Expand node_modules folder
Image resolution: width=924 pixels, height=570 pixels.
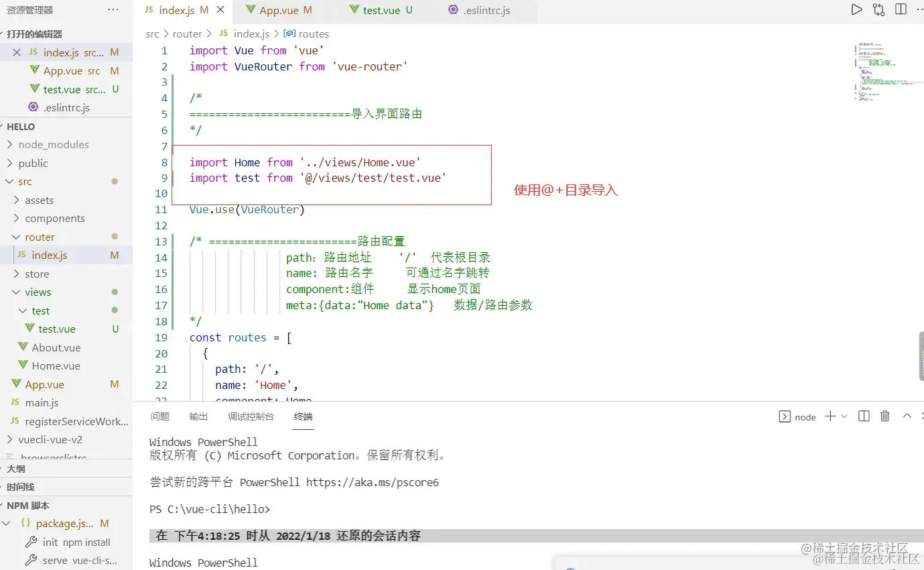pyautogui.click(x=53, y=144)
